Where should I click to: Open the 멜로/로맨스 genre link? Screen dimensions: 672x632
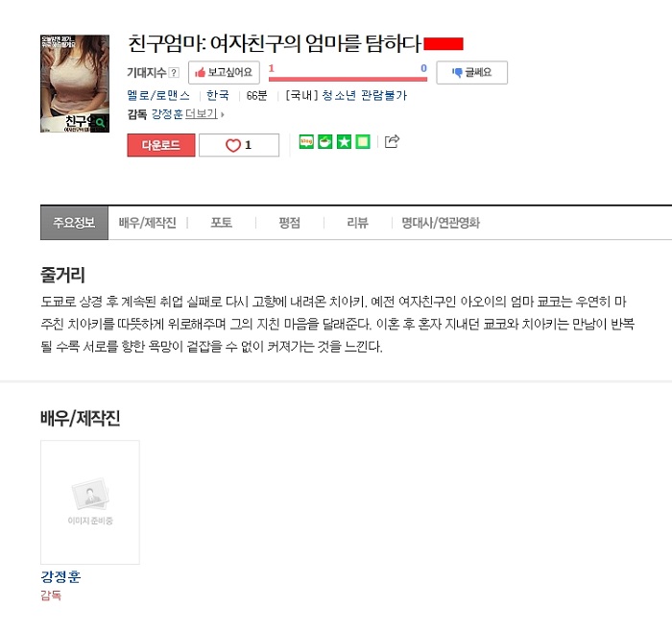pyautogui.click(x=158, y=95)
